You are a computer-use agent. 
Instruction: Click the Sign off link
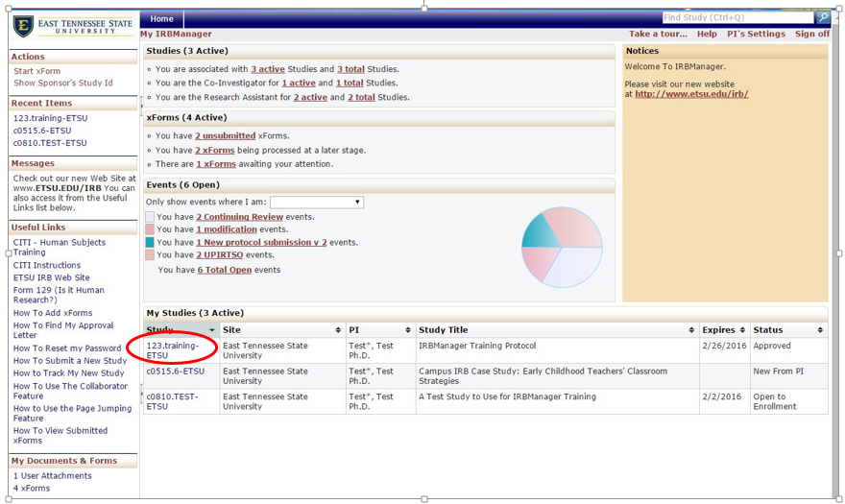(x=811, y=35)
